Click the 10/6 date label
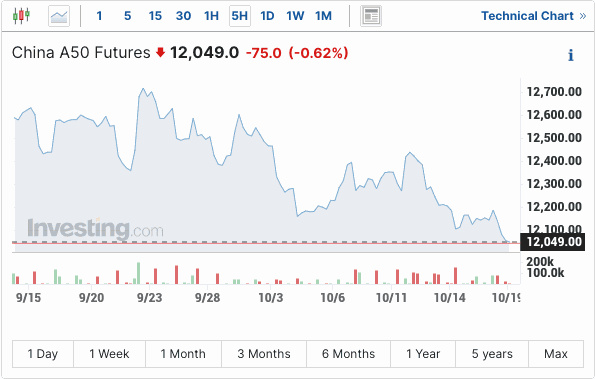Viewport: 595px width, 379px height. [333, 298]
